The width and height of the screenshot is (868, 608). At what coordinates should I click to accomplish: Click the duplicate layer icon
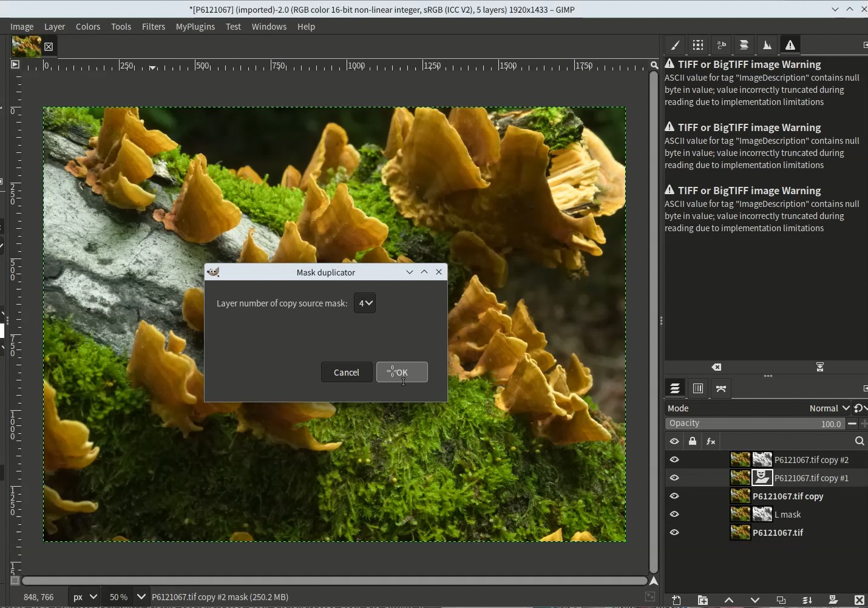781,600
